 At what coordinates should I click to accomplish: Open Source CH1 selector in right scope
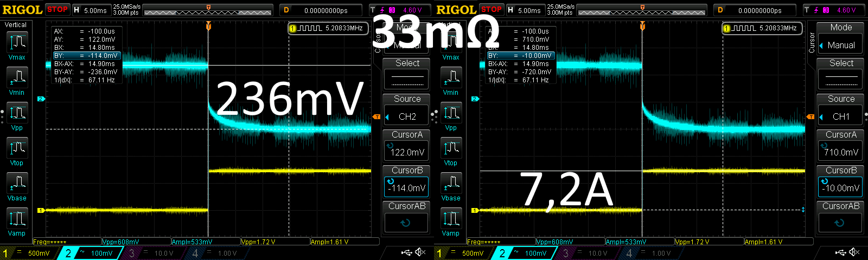coord(841,116)
